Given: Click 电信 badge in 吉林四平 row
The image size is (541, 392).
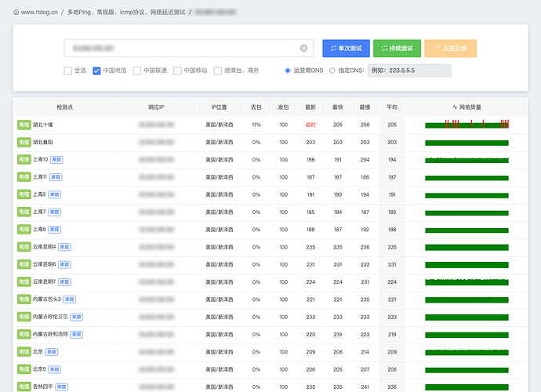Looking at the screenshot, I should [24, 387].
